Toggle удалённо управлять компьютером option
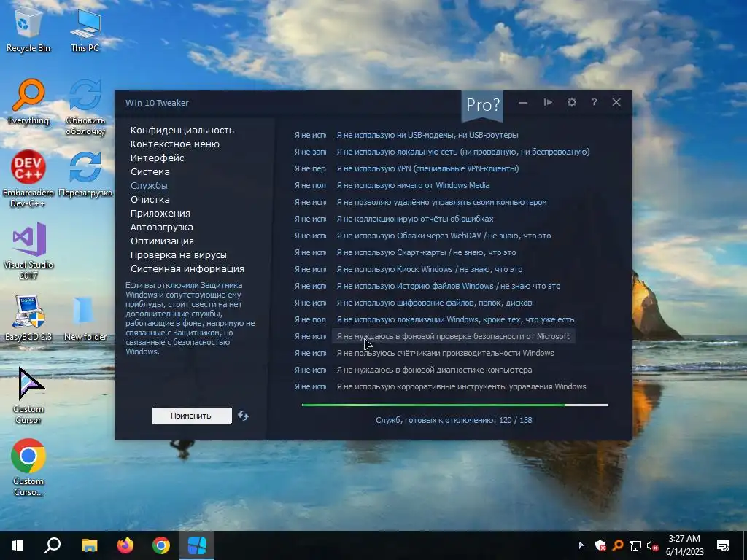This screenshot has width=747, height=560. coord(441,202)
